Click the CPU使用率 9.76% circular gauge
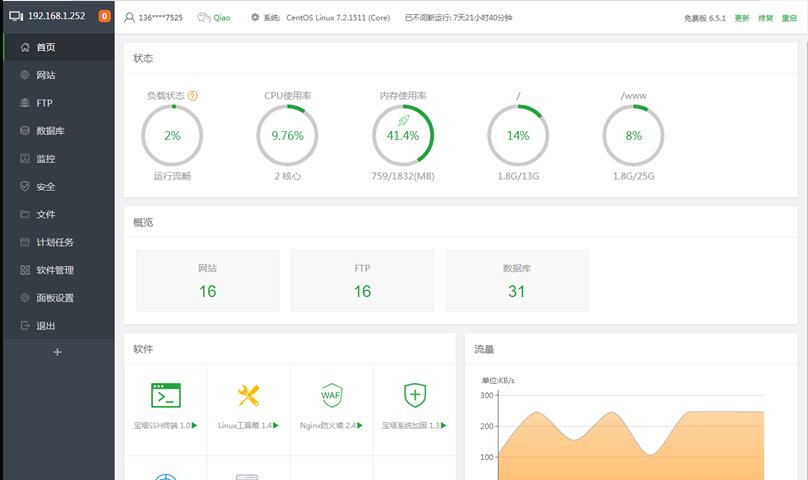 (288, 136)
